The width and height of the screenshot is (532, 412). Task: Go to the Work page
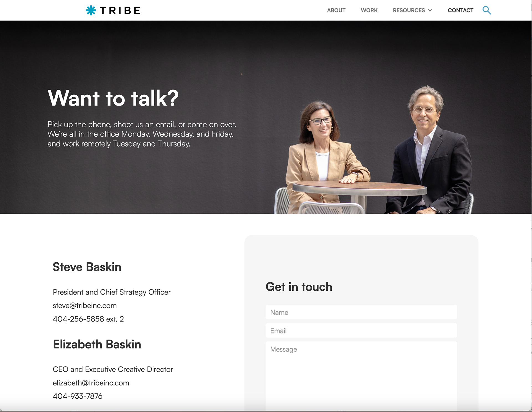(x=369, y=10)
